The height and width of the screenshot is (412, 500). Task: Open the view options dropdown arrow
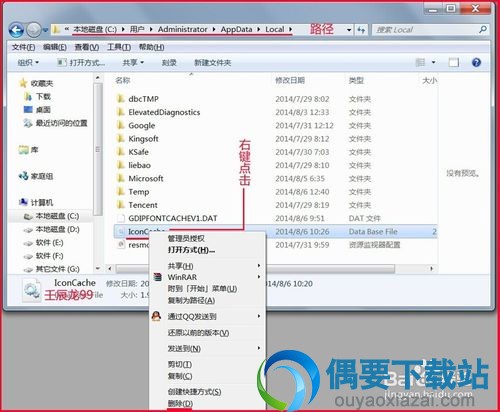433,62
